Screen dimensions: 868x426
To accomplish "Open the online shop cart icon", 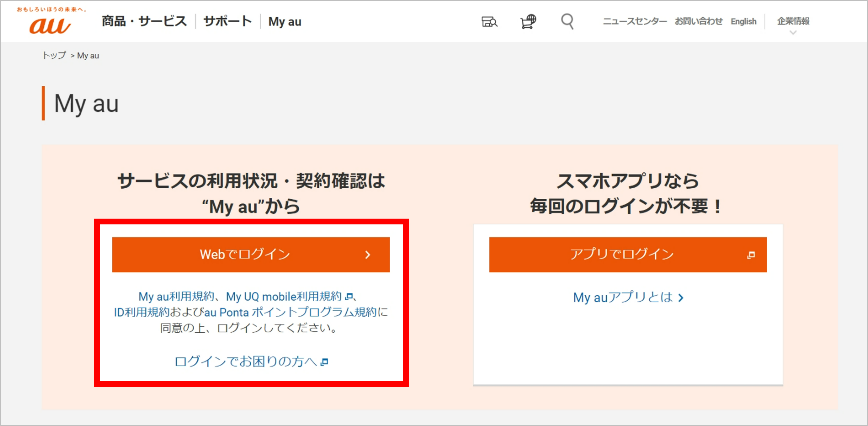I will [x=528, y=22].
